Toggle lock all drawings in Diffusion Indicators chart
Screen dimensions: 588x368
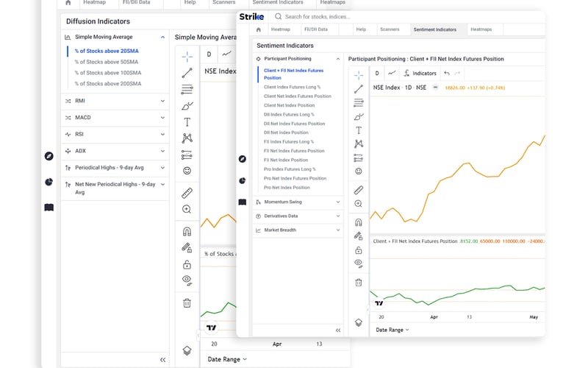tap(187, 264)
